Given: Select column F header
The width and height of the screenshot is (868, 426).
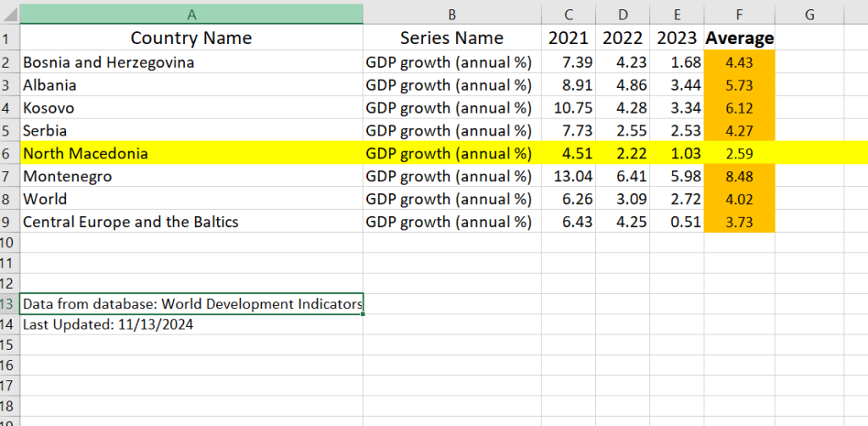Looking at the screenshot, I should click(739, 14).
